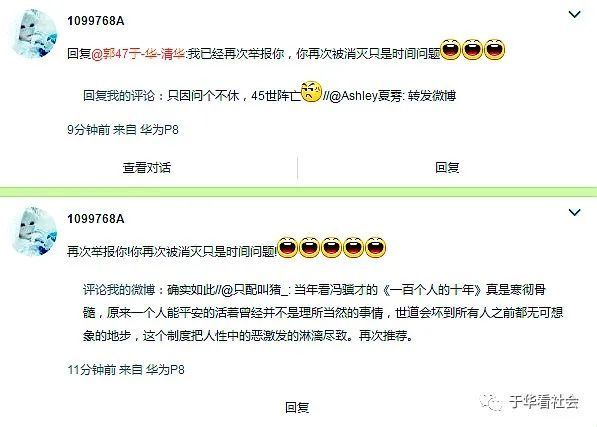Screen dimensions: 597x427
Task: Open the @Ashley夏秀 mention
Action: (365, 96)
